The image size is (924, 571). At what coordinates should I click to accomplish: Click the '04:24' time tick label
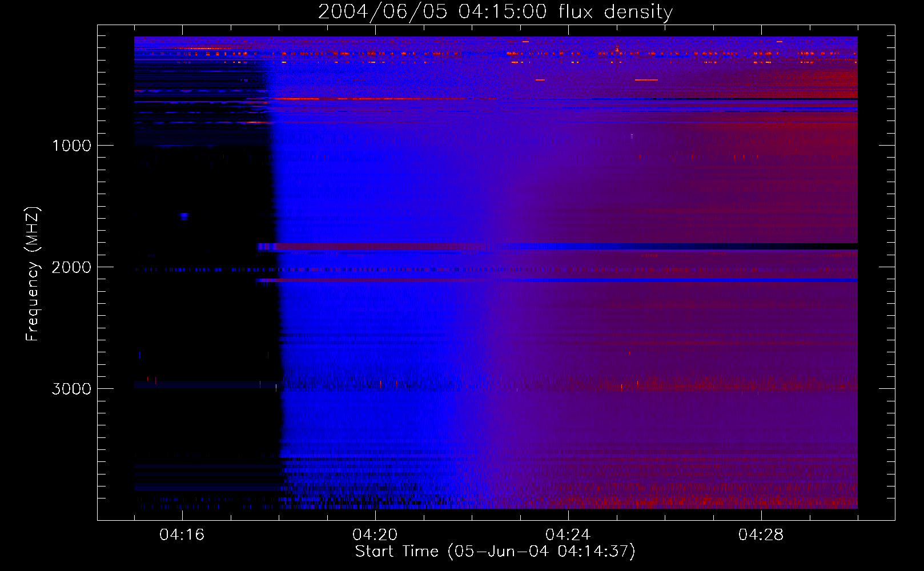pos(568,534)
